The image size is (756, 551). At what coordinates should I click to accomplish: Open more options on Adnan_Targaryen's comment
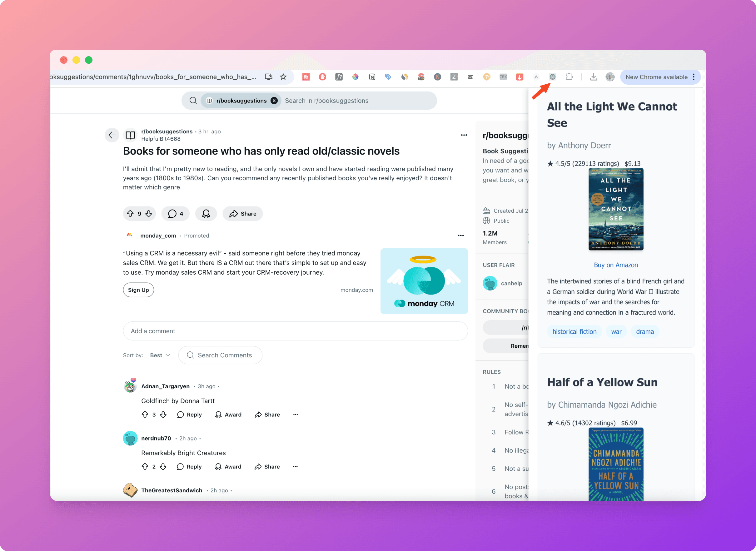[x=296, y=414]
